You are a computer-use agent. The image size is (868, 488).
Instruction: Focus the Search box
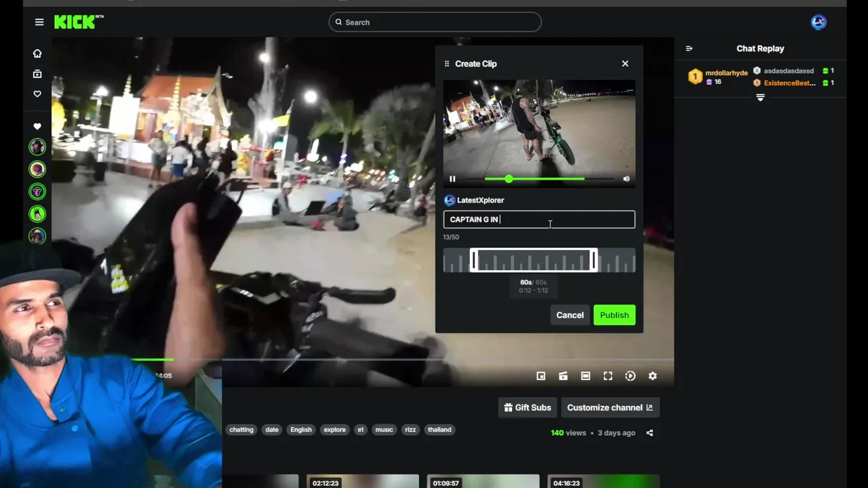point(435,22)
